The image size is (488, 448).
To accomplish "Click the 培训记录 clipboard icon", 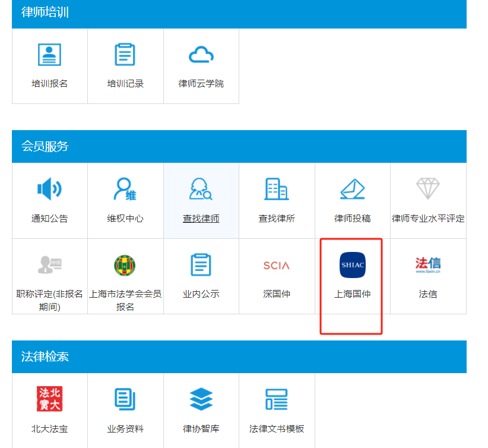I will click(x=125, y=55).
